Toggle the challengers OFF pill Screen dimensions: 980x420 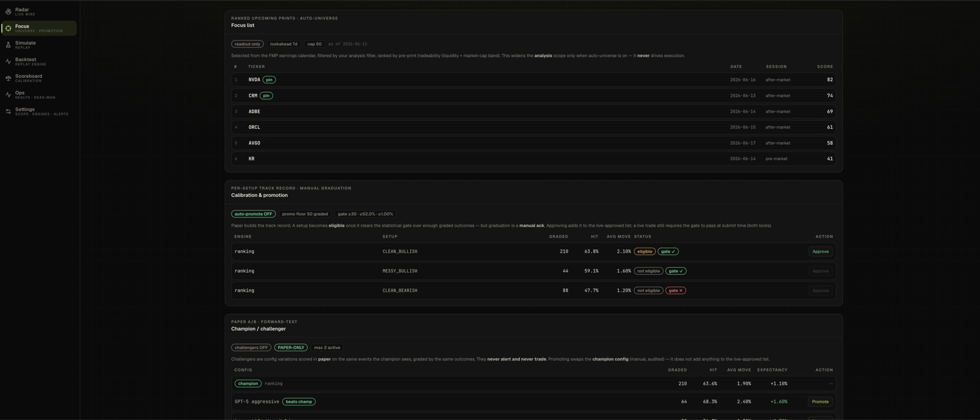click(x=251, y=348)
